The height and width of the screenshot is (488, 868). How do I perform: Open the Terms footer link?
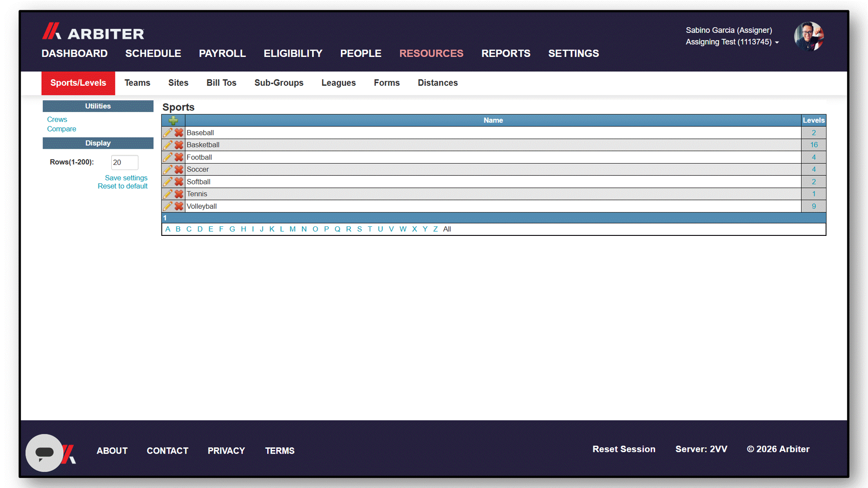(280, 451)
